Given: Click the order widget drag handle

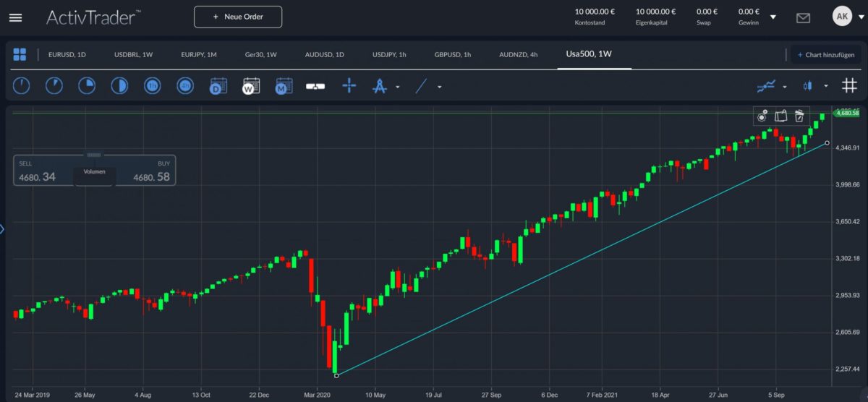Looking at the screenshot, I should (x=94, y=155).
